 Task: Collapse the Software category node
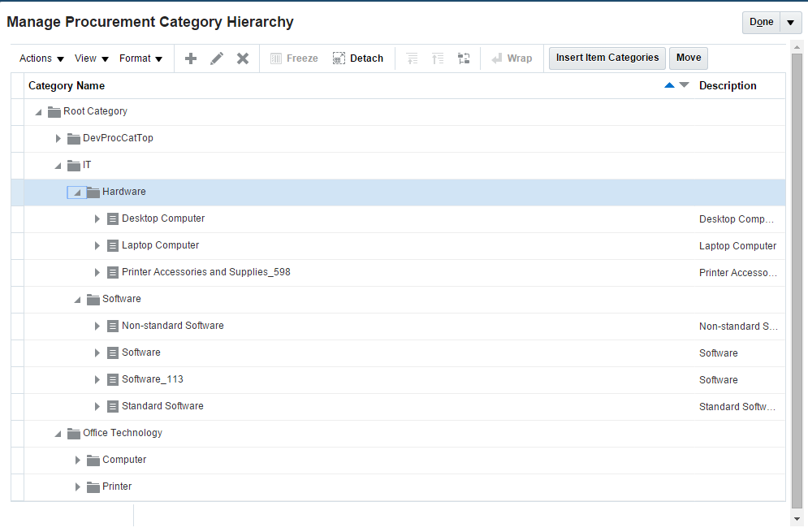coord(76,299)
